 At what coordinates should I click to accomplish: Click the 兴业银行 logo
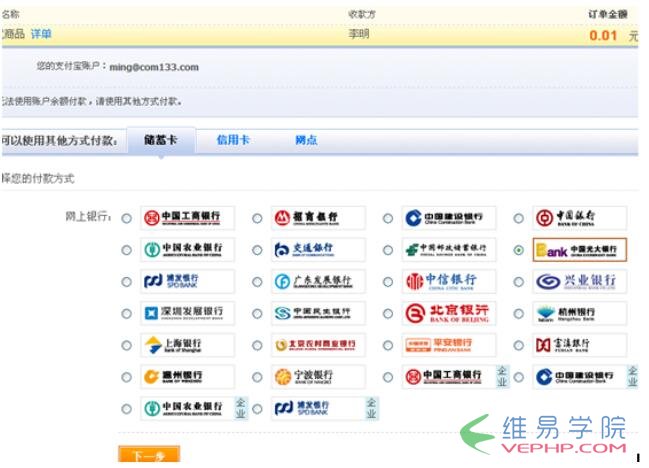pos(579,281)
